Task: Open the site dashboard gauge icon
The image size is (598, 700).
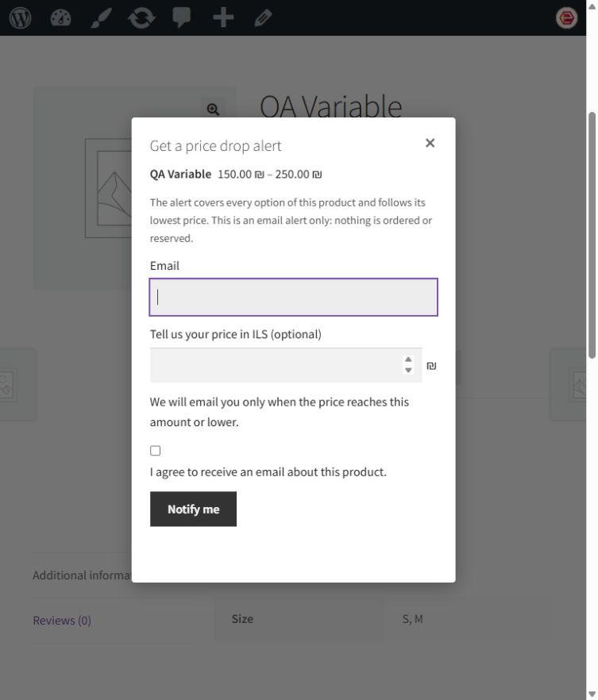Action: pos(60,17)
